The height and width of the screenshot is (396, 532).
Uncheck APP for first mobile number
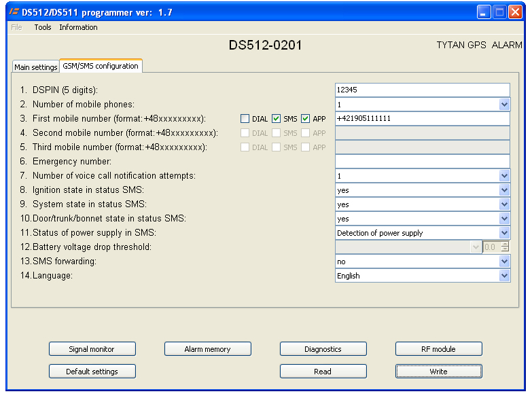click(x=305, y=119)
